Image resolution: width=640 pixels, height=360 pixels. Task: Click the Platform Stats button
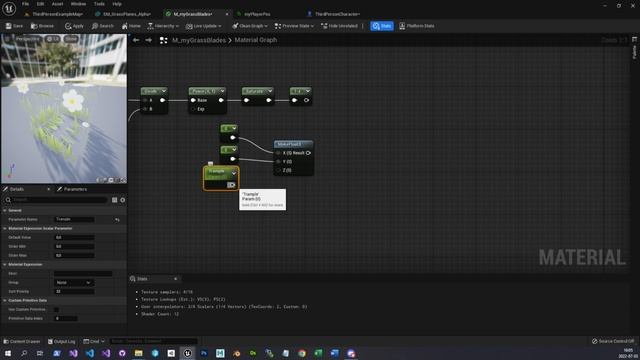[417, 26]
